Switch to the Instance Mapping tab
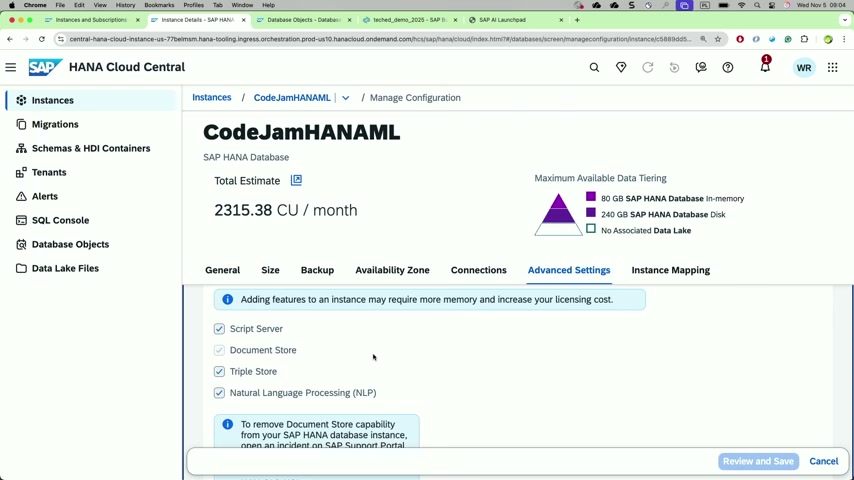Viewport: 854px width, 480px height. [670, 270]
